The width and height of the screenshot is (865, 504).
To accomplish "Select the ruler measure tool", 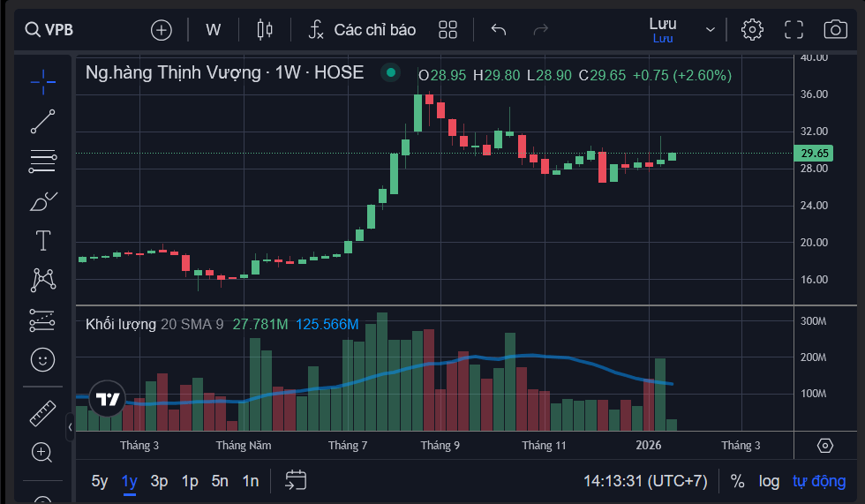I will 42,412.
